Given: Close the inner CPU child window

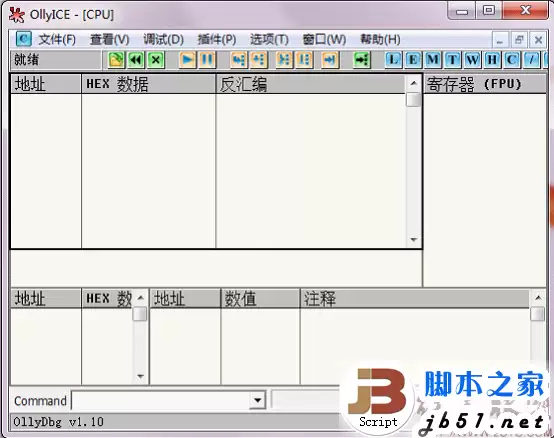Looking at the screenshot, I should point(538,40).
